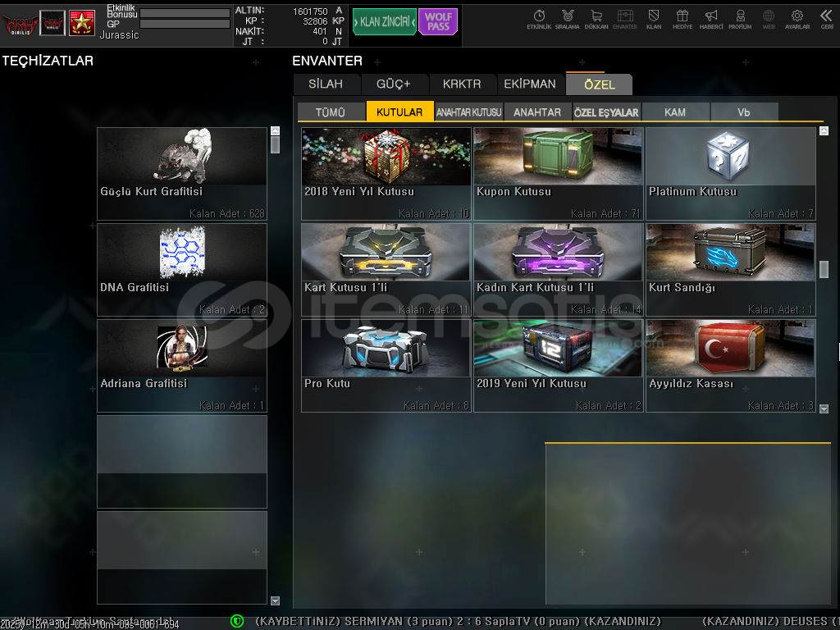Switch to the GÜÇ+ tab

[393, 84]
